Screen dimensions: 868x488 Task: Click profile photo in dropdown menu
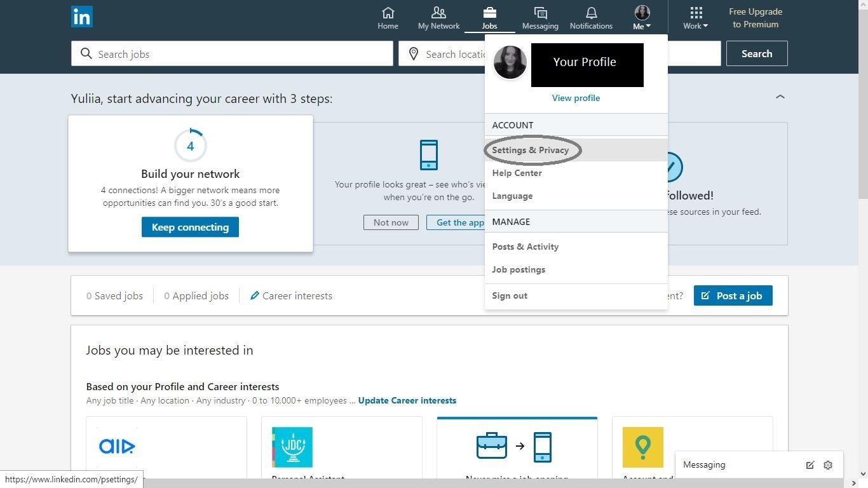point(510,62)
